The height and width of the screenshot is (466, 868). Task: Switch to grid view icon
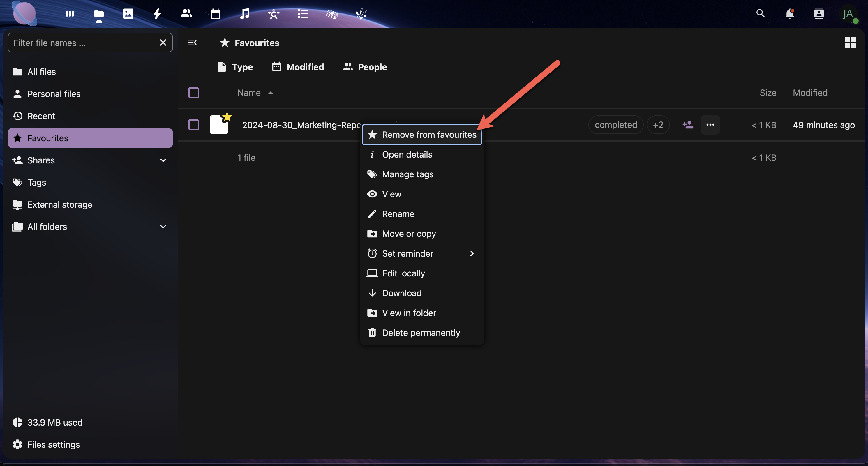(x=850, y=43)
